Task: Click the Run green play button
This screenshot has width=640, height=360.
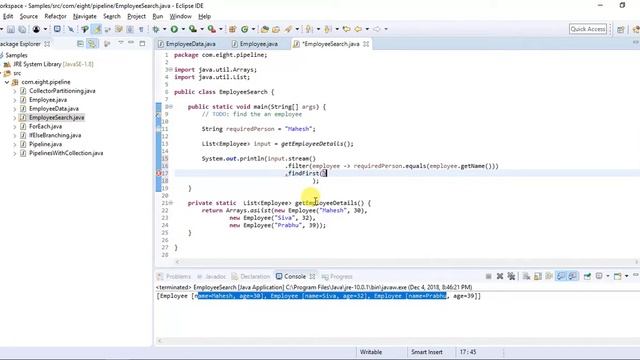Action: pyautogui.click(x=174, y=29)
